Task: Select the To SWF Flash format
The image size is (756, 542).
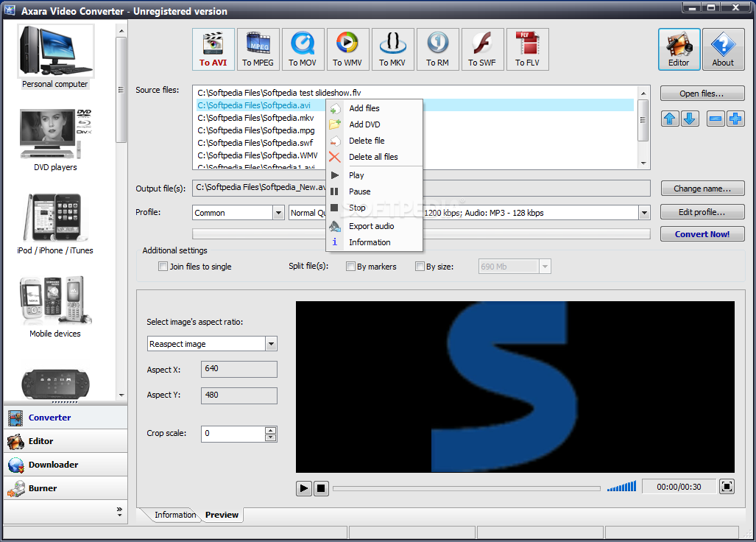Action: (x=483, y=49)
